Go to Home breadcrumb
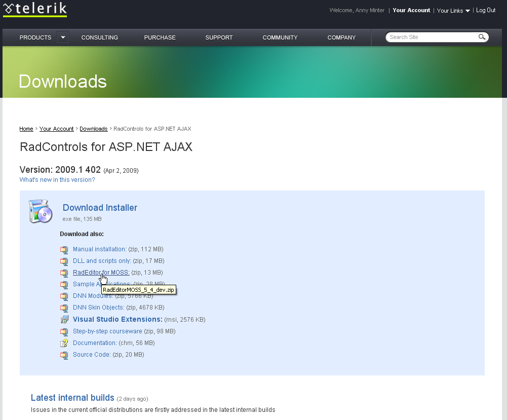Screen dimensions: 507x420 (26, 129)
